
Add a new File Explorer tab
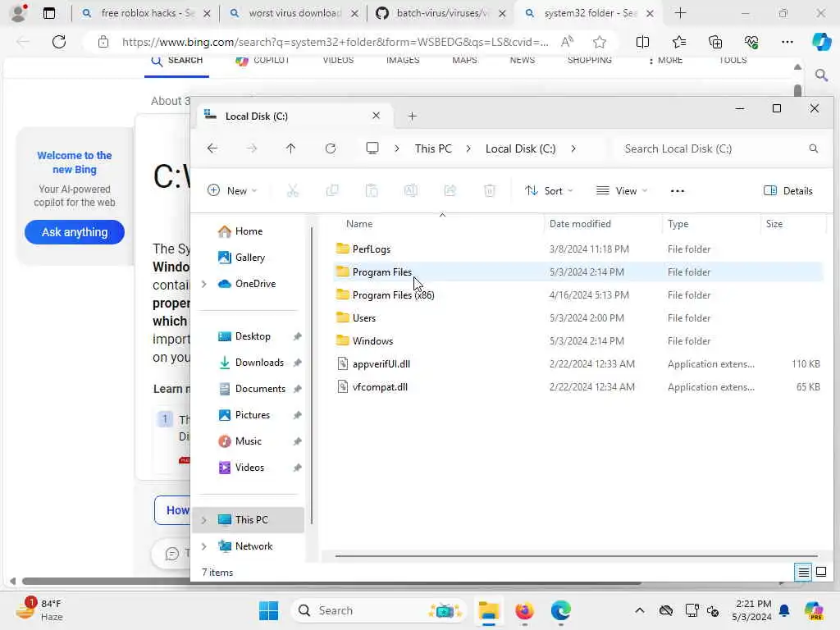point(412,116)
